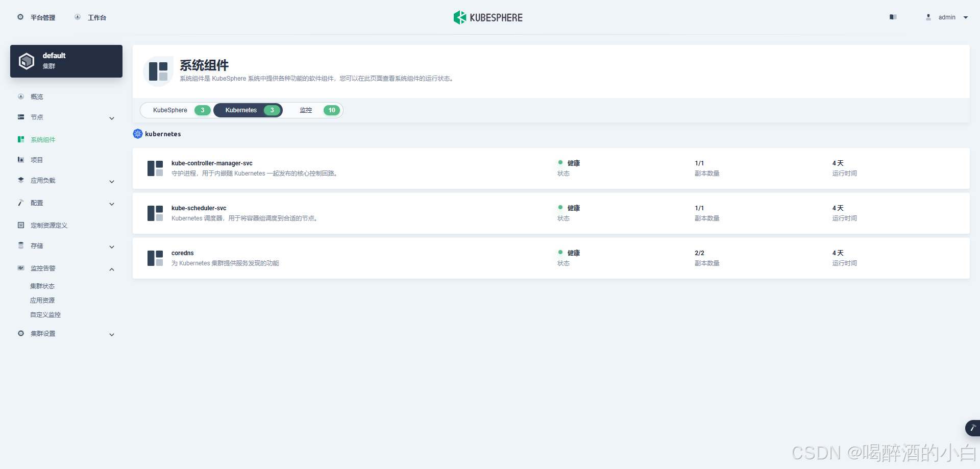980x469 pixels.
Task: Go to 定制资源定义 in sidebar
Action: click(49, 226)
